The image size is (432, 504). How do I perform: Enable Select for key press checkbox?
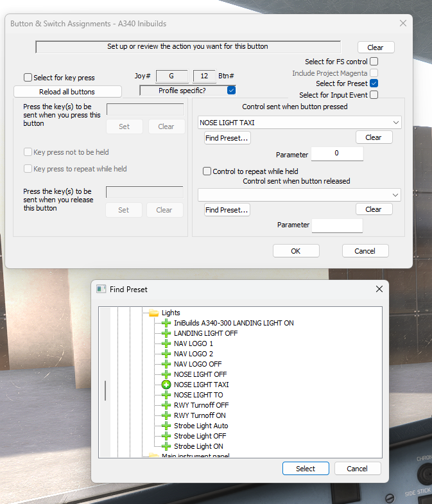pyautogui.click(x=28, y=78)
